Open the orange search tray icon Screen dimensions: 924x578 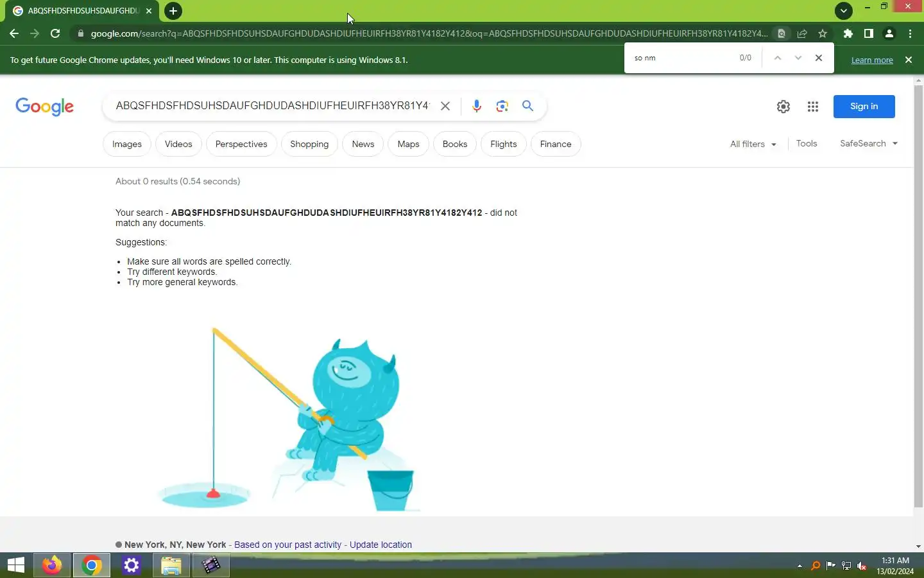816,566
